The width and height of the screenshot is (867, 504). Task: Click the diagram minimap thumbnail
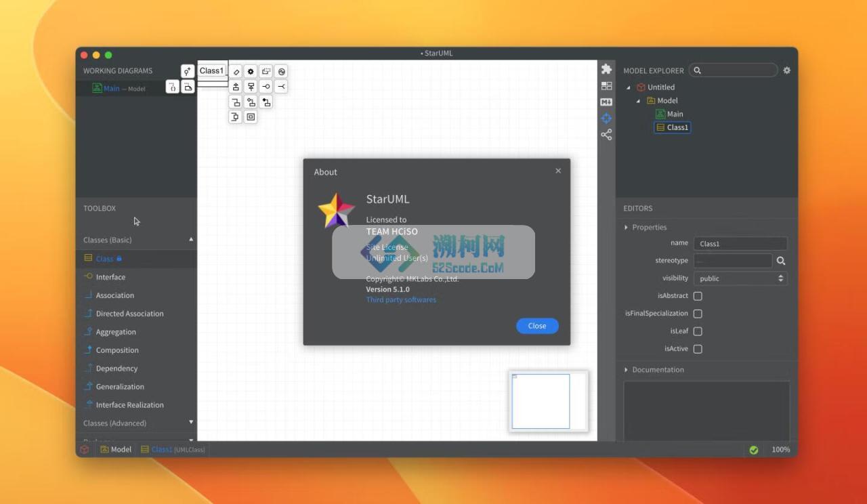[x=548, y=400]
